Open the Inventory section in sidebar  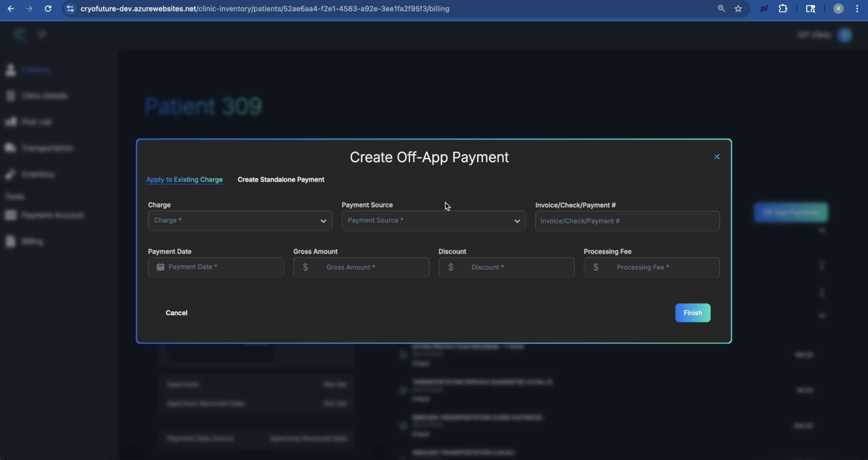tap(11, 174)
